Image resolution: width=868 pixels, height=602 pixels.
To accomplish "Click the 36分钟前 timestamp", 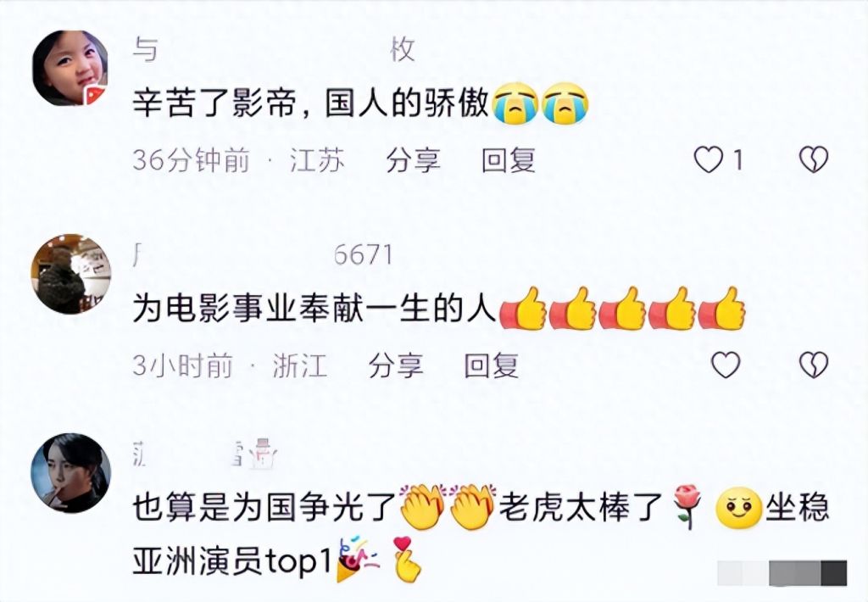I will 191,160.
